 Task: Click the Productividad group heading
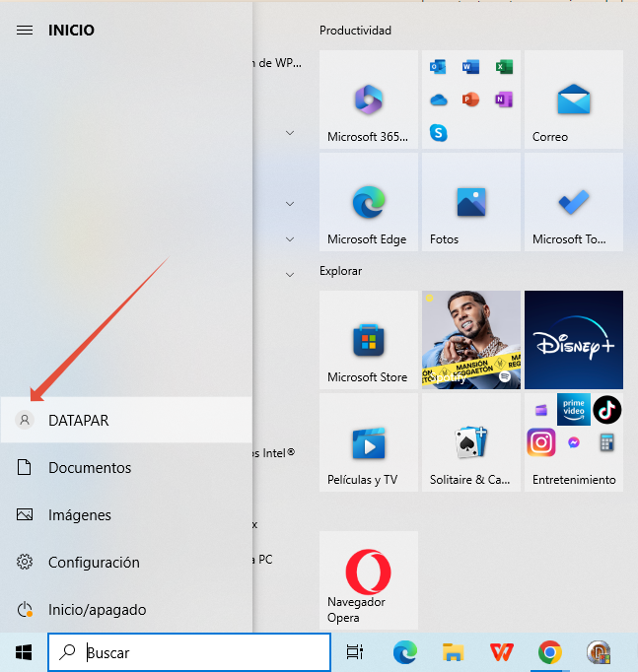[x=355, y=31]
